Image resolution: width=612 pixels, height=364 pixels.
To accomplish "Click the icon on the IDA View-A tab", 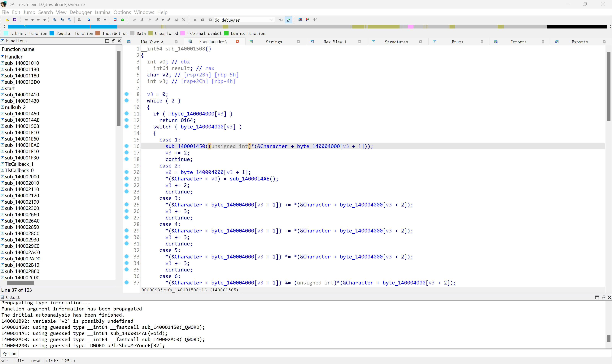I will pos(129,42).
